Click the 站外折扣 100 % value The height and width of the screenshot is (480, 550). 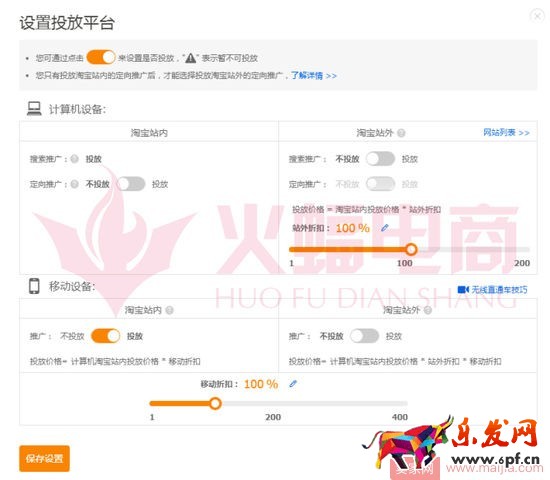point(353,228)
